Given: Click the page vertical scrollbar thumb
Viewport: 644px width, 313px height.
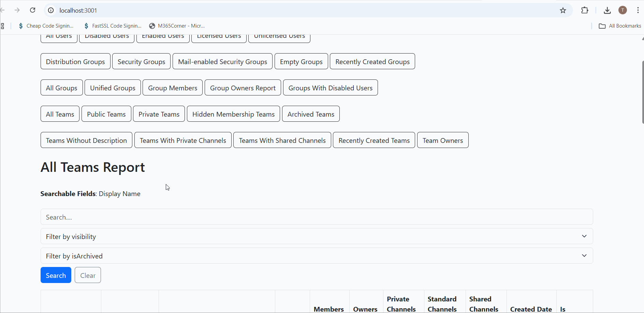Looking at the screenshot, I should (x=643, y=92).
